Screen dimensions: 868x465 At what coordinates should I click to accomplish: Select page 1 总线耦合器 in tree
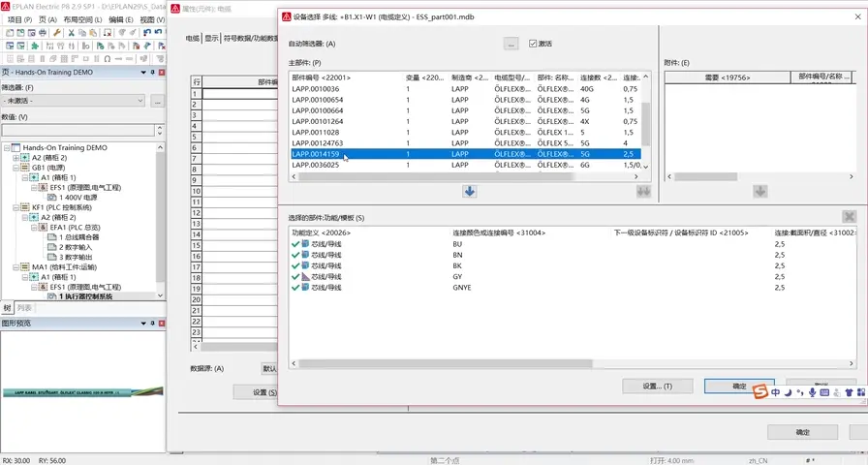click(x=78, y=237)
